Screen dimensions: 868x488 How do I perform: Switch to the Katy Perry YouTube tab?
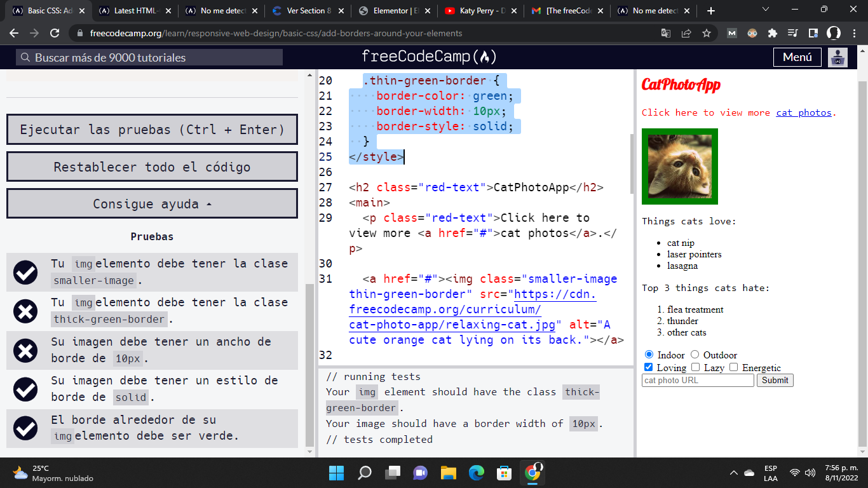click(x=473, y=10)
